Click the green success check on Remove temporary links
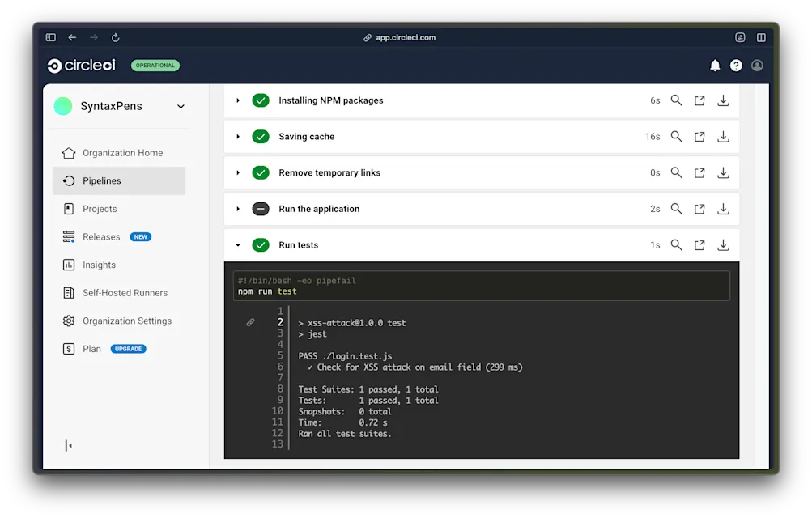 tap(261, 172)
